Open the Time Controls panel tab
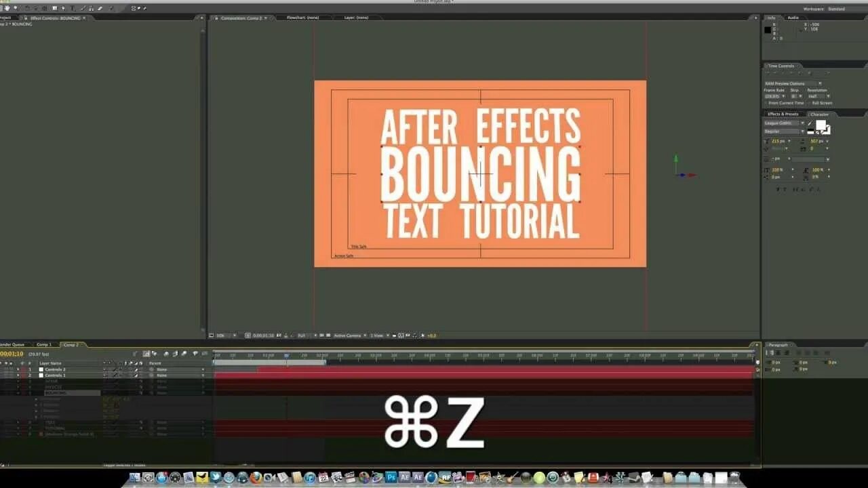 point(781,66)
